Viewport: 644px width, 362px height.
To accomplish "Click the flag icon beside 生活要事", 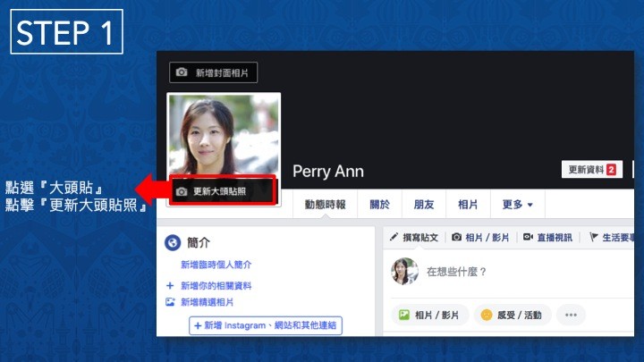I will [594, 237].
